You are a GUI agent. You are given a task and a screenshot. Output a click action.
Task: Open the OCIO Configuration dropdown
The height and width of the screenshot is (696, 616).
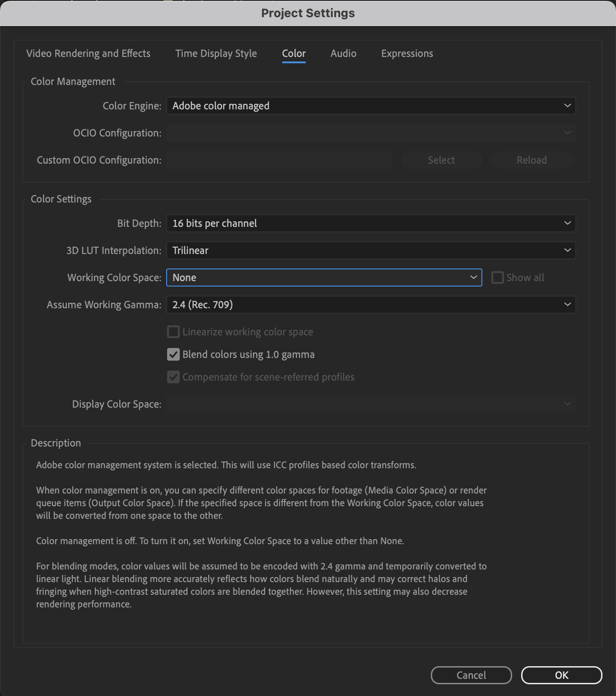click(x=370, y=132)
